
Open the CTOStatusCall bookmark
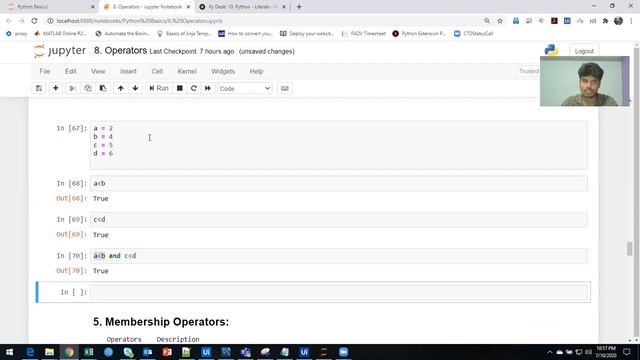(473, 33)
